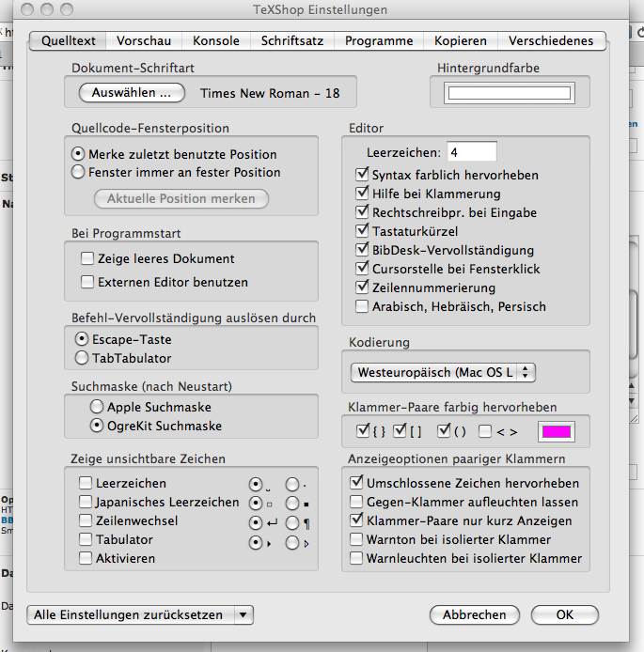Viewport: 644px width, 652px height.
Task: Select the Schriftsatz tab
Action: click(292, 40)
